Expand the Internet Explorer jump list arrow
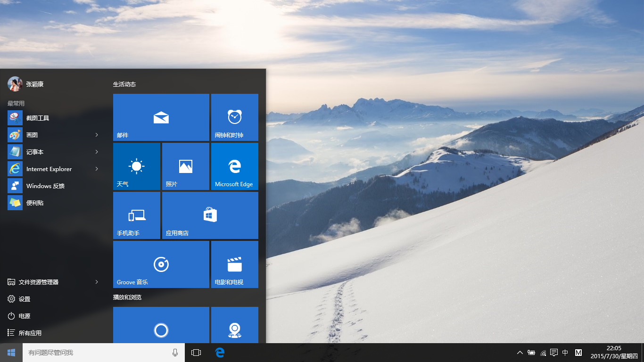644x362 pixels. pyautogui.click(x=97, y=169)
